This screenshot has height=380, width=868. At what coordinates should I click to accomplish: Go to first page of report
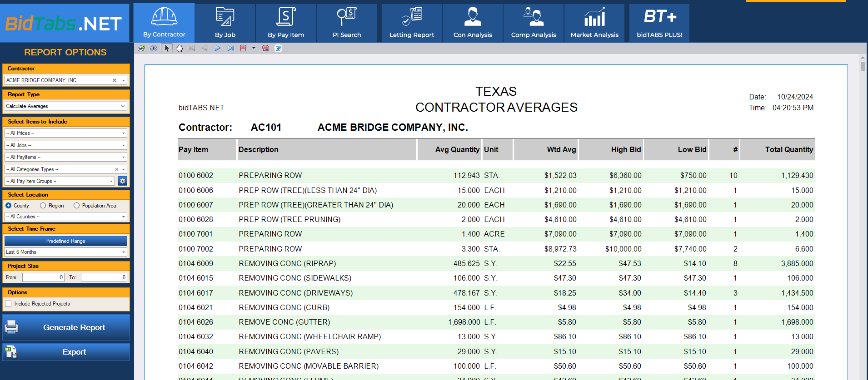pos(192,48)
